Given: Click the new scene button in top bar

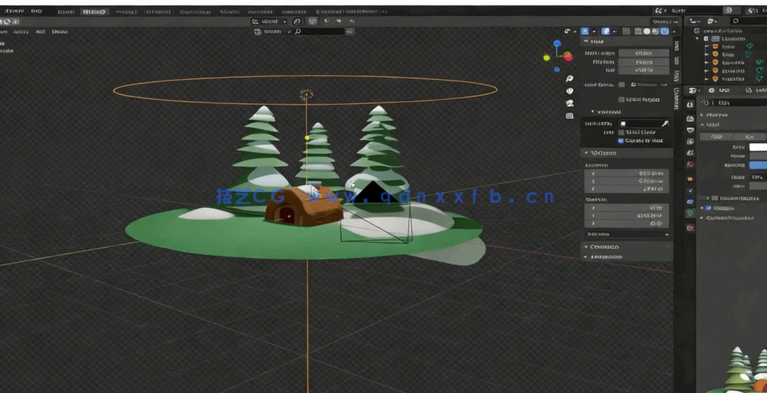Looking at the screenshot, I should 729,10.
